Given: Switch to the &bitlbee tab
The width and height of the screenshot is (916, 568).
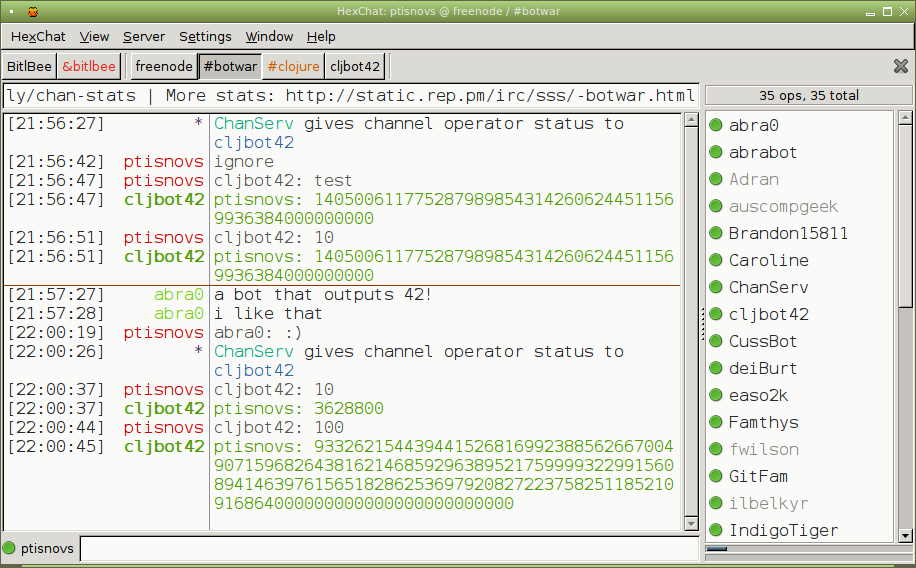Looking at the screenshot, I should [89, 67].
